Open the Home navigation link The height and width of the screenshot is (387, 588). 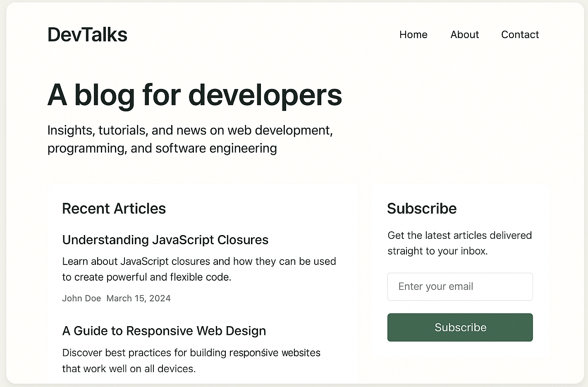413,35
